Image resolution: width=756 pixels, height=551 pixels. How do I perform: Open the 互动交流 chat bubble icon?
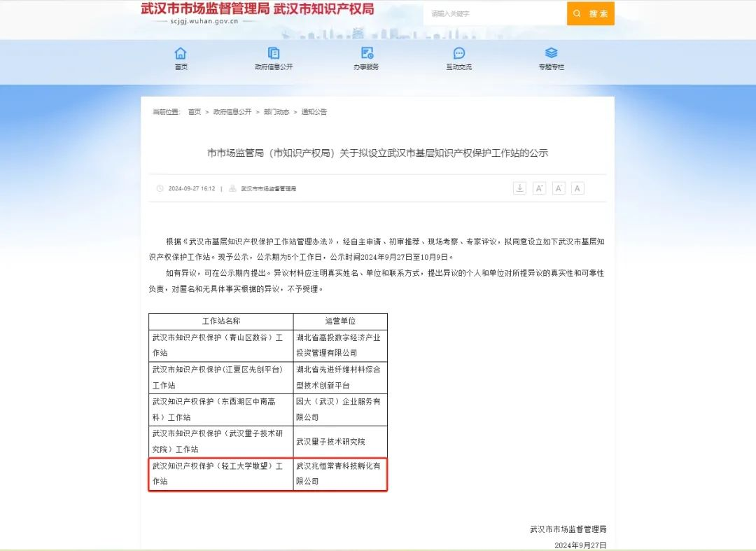point(459,53)
